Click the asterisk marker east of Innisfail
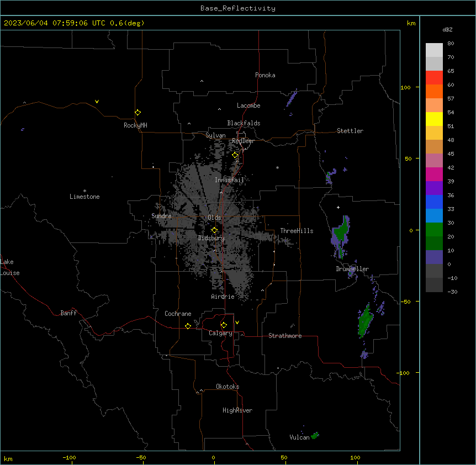The width and height of the screenshot is (476, 465). pos(277,167)
